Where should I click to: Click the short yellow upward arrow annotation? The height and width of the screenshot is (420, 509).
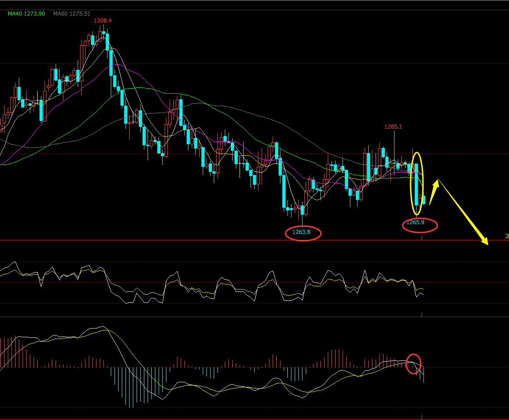tap(434, 192)
